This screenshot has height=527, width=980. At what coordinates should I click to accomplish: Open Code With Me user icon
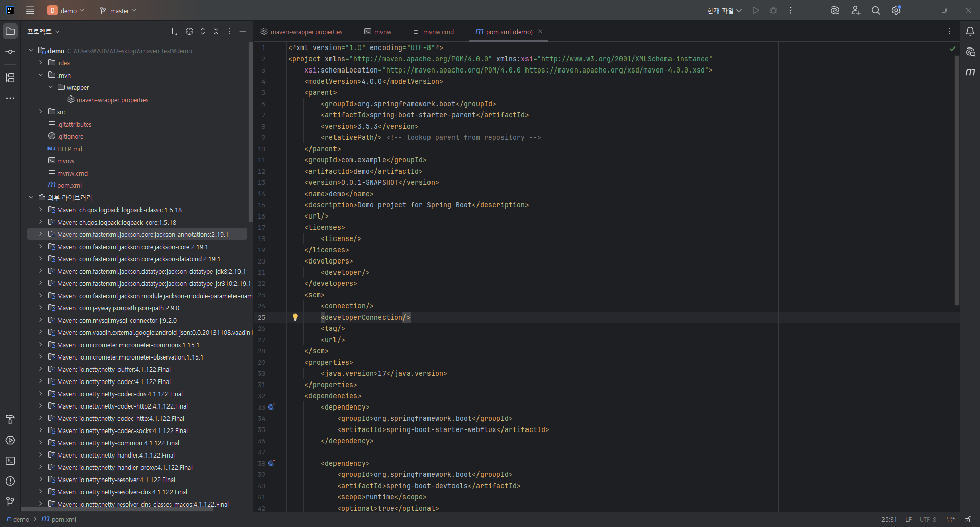coord(856,10)
